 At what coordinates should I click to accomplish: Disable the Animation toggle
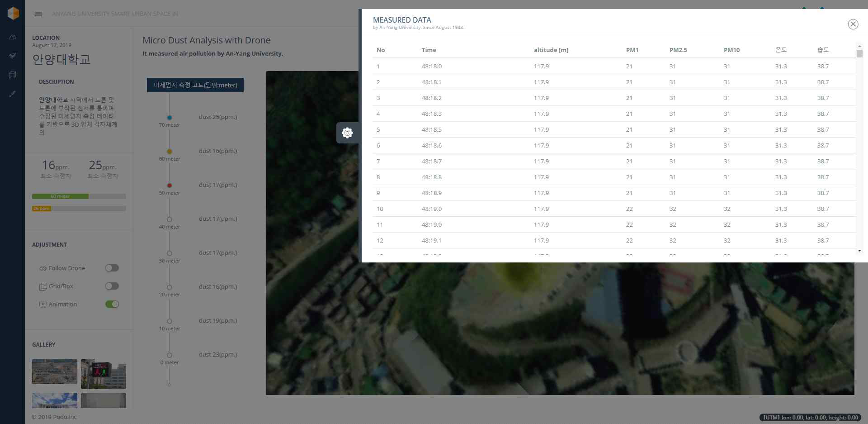tap(112, 304)
